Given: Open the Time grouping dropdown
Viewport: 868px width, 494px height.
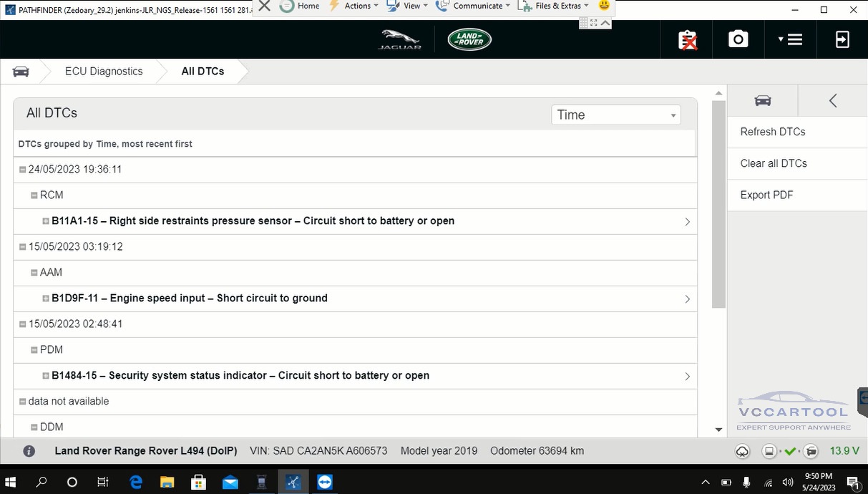Looking at the screenshot, I should 615,115.
